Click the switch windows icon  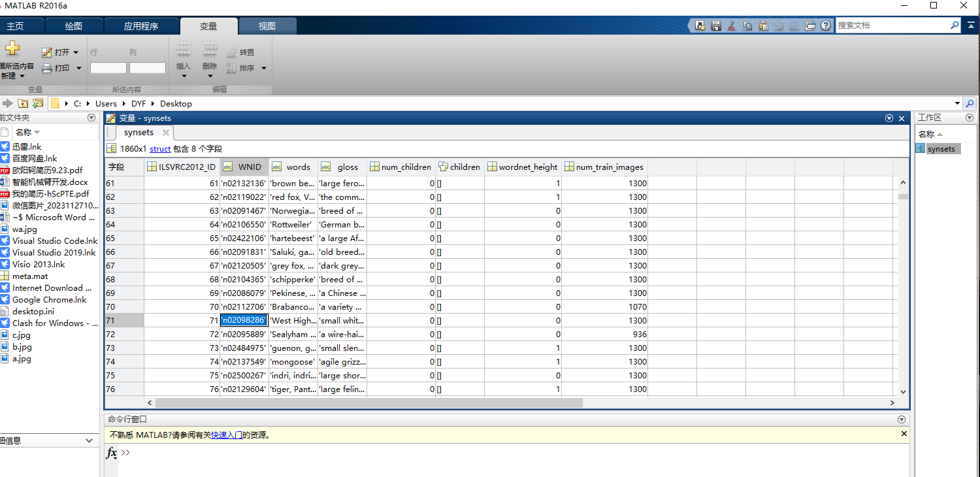click(x=810, y=25)
